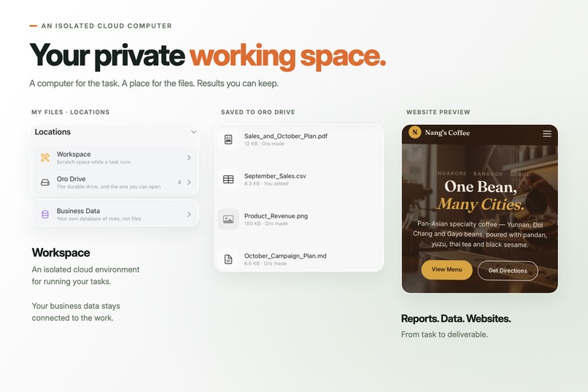Image resolution: width=588 pixels, height=392 pixels.
Task: Click the "WEBSITE PREVIEW" section label
Action: [438, 112]
